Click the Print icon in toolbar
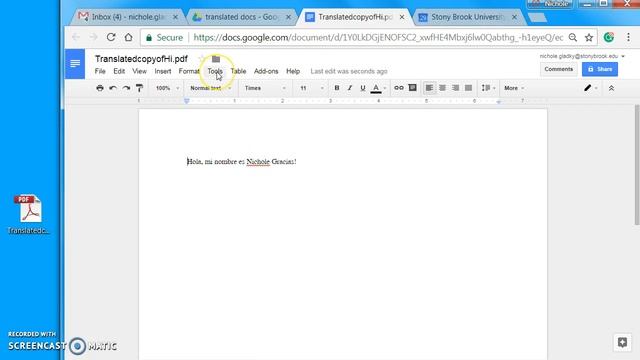Image resolution: width=640 pixels, height=360 pixels. coord(100,88)
